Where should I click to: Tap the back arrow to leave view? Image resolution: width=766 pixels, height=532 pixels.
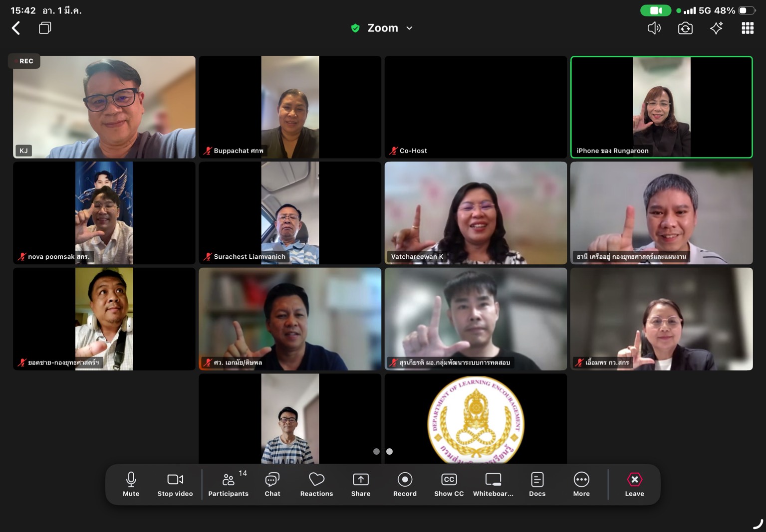click(16, 28)
